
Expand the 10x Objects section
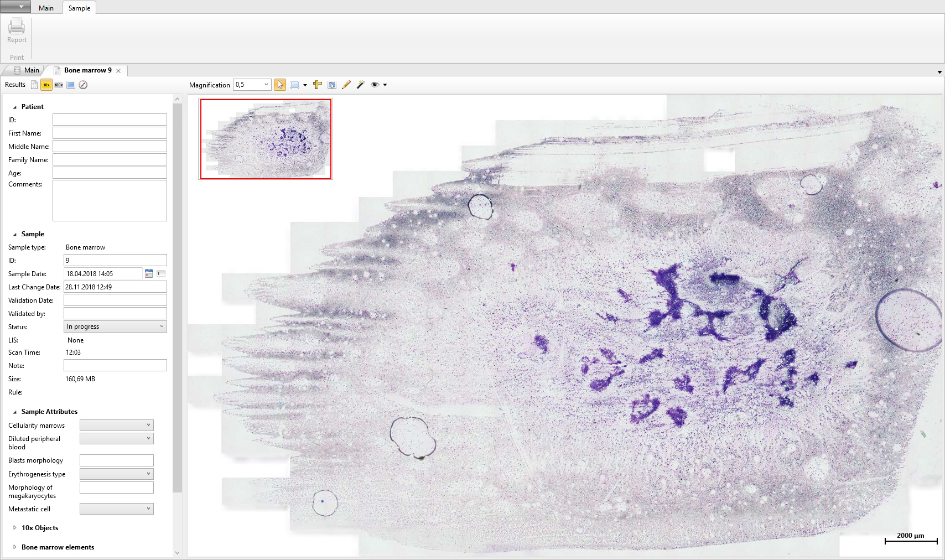point(14,528)
